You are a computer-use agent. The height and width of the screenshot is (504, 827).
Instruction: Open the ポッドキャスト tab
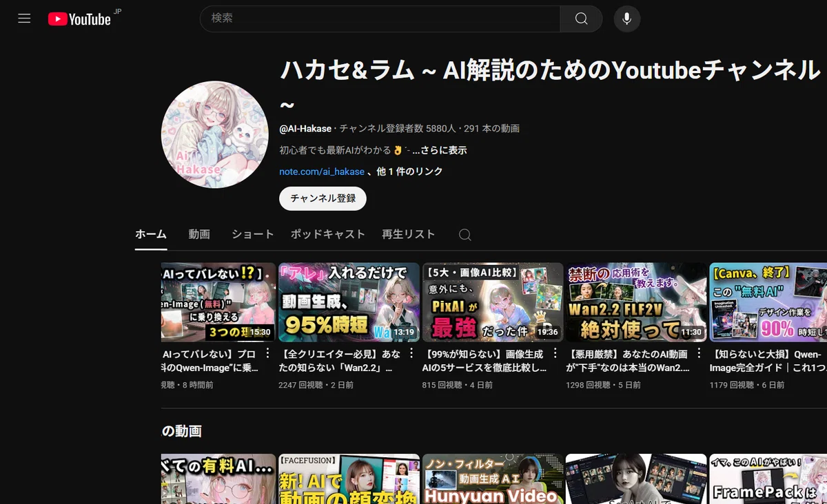coord(327,234)
